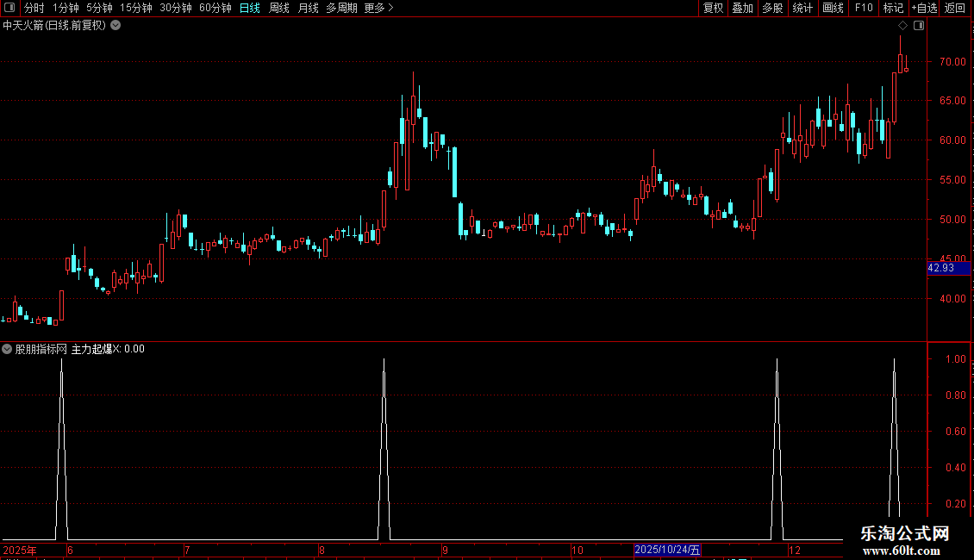Screen dimensions: 974x560
Task: Open the 多周期 multi-period view
Action: 341,8
